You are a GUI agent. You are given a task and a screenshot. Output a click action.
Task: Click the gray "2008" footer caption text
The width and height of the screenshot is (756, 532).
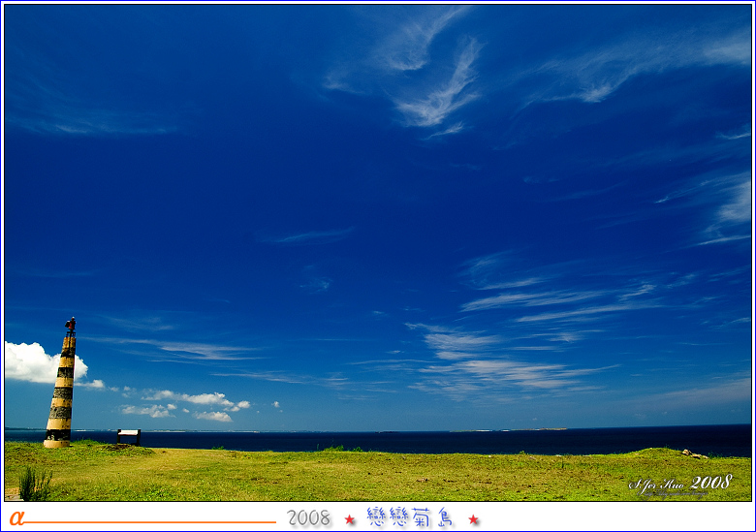point(309,518)
